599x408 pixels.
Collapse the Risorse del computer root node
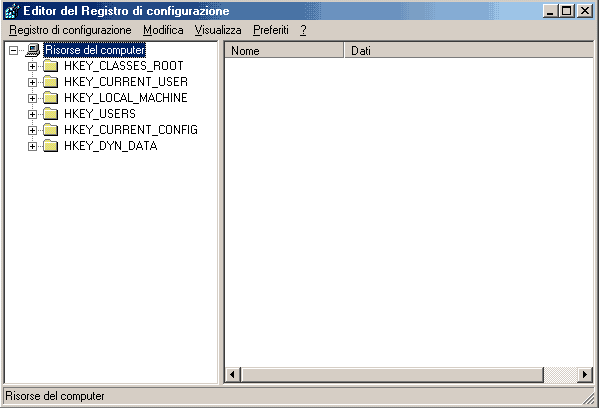pos(13,50)
